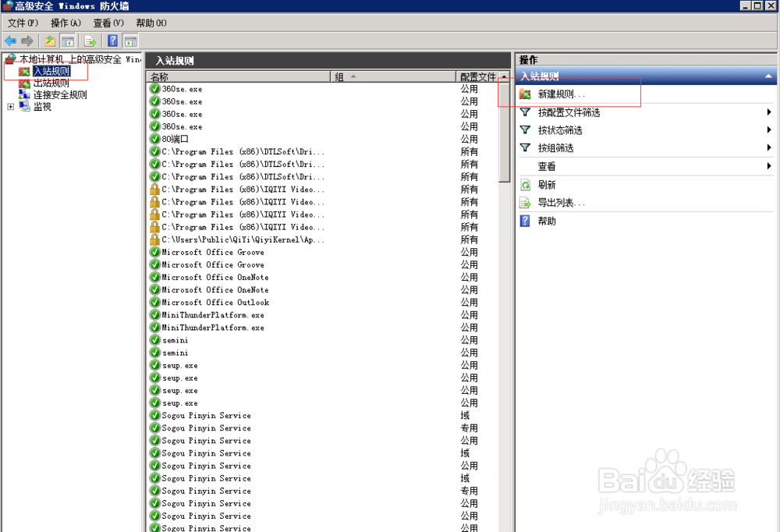Click the sort arrow on the 组 column

(353, 76)
